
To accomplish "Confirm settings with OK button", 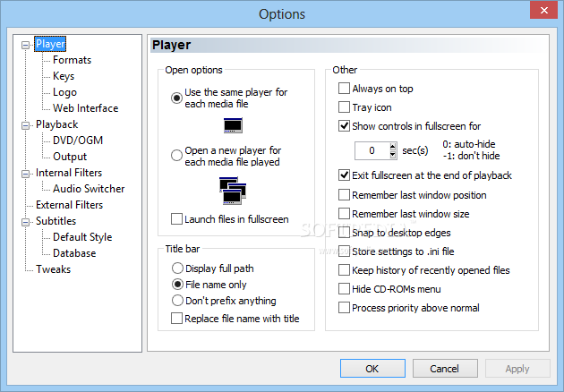I will click(372, 368).
